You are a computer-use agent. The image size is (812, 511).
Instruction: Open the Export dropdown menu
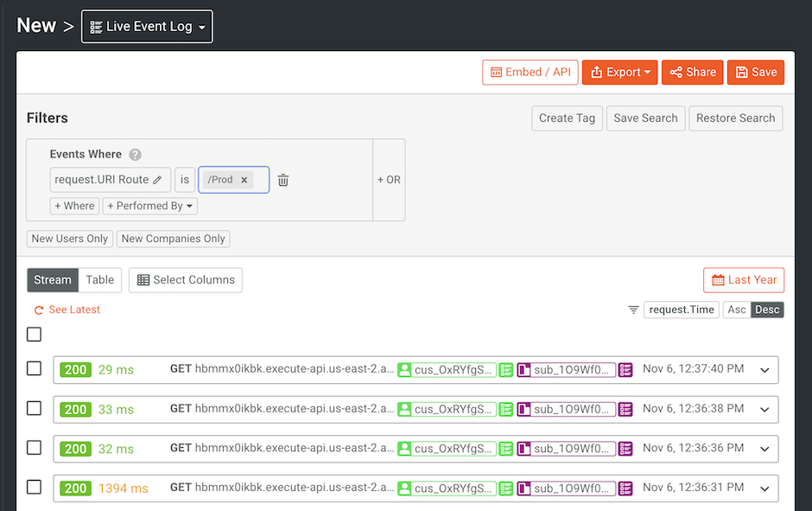point(620,72)
